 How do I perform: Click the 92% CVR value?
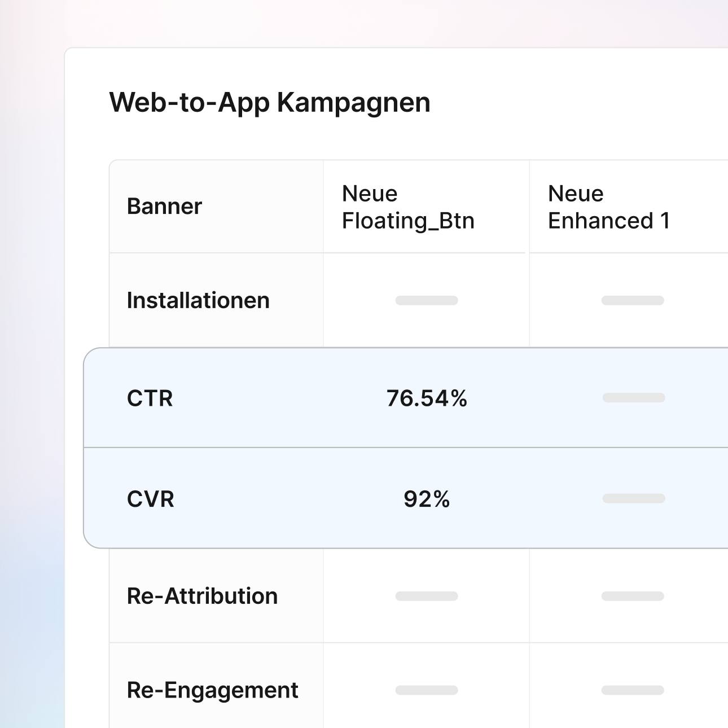(x=427, y=499)
